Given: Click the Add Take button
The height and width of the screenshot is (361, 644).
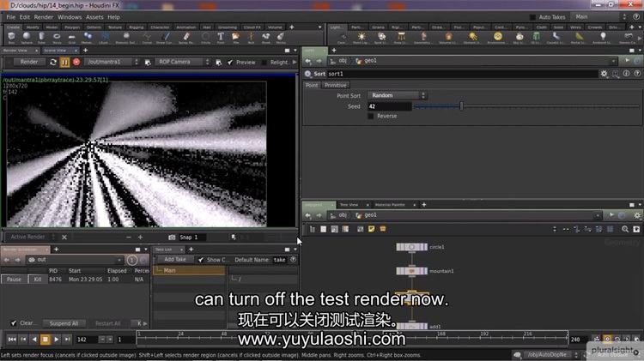Looking at the screenshot, I should tap(175, 260).
